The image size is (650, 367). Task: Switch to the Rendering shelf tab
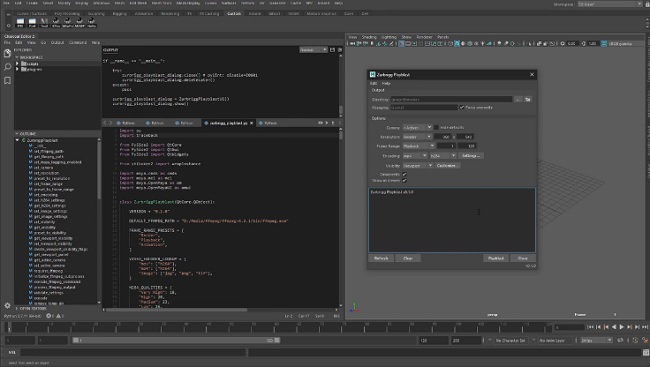coord(170,14)
